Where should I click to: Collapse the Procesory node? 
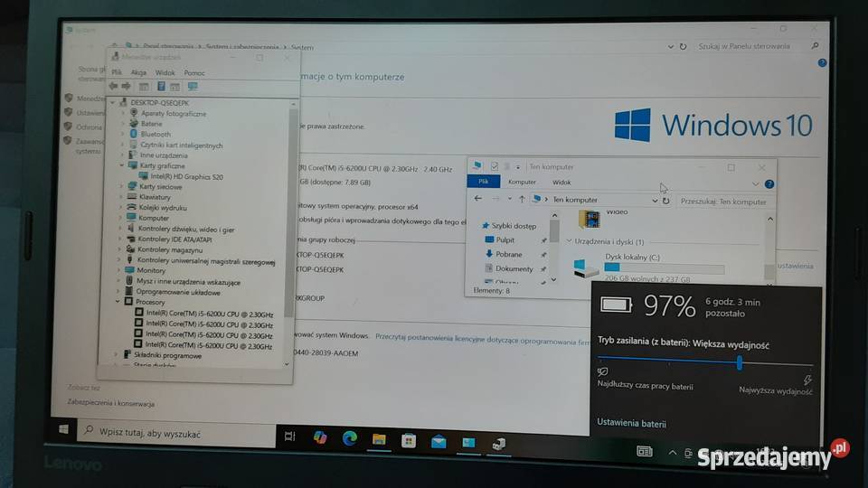[118, 302]
